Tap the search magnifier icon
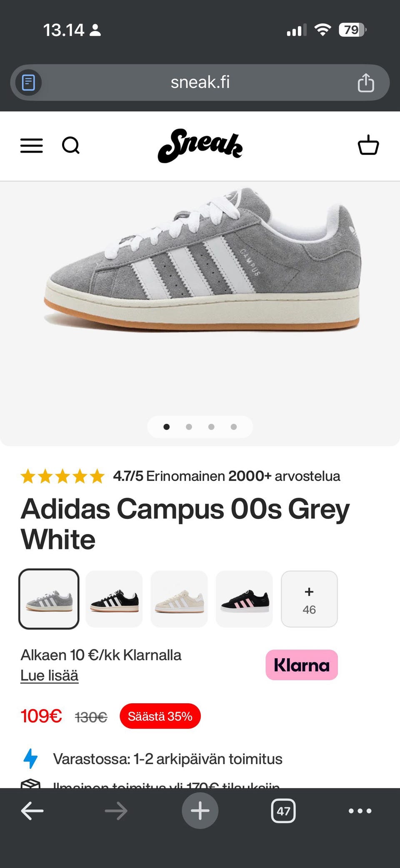Viewport: 400px width, 868px height. (71, 146)
